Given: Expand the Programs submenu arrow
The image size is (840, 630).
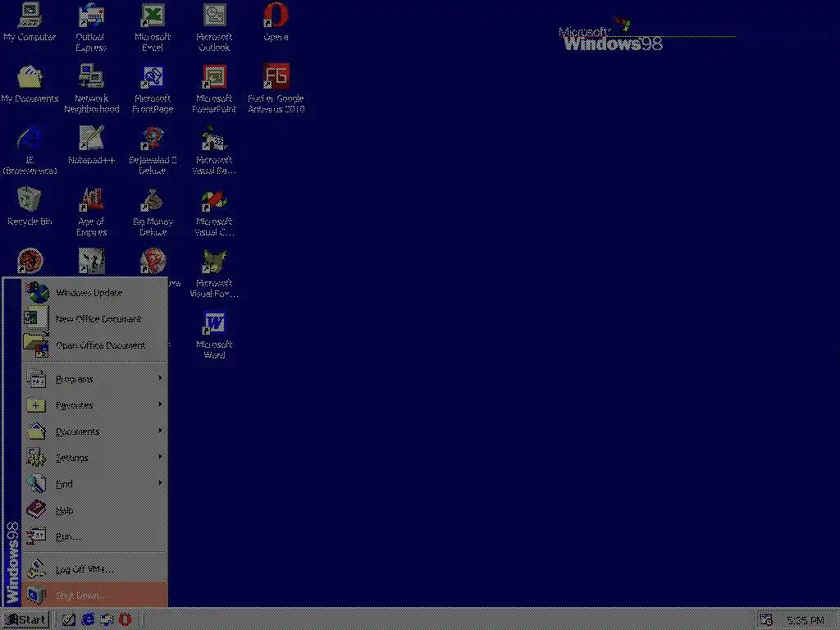Looking at the screenshot, I should (x=160, y=378).
